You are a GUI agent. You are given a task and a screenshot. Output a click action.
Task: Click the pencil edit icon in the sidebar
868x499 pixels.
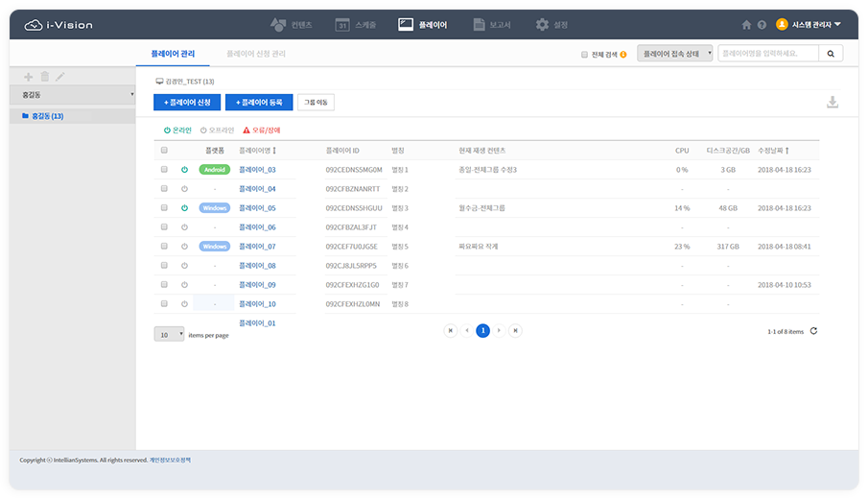pos(59,76)
